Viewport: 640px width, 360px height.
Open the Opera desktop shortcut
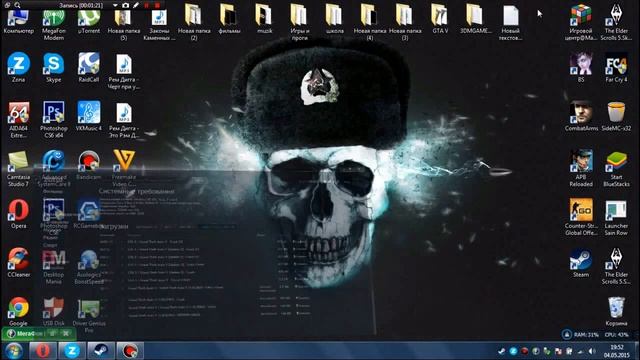coord(18,214)
